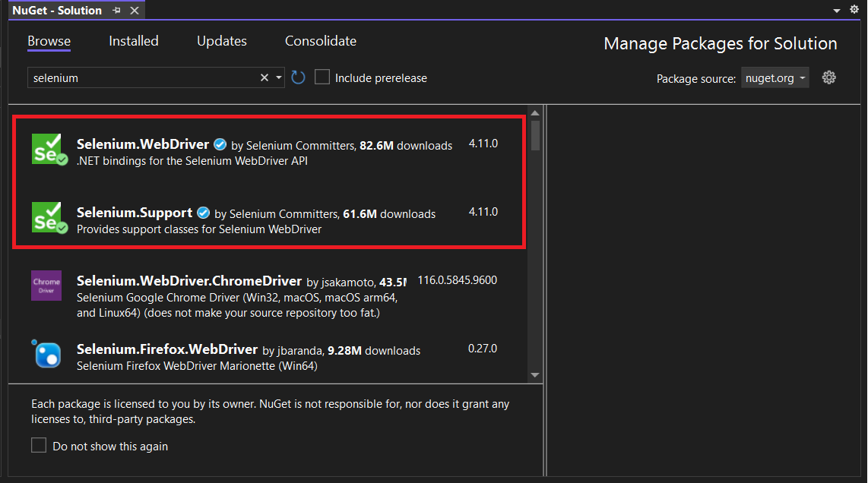Image resolution: width=868 pixels, height=483 pixels.
Task: Click the ChromeDriver package icon
Action: pyautogui.click(x=46, y=286)
